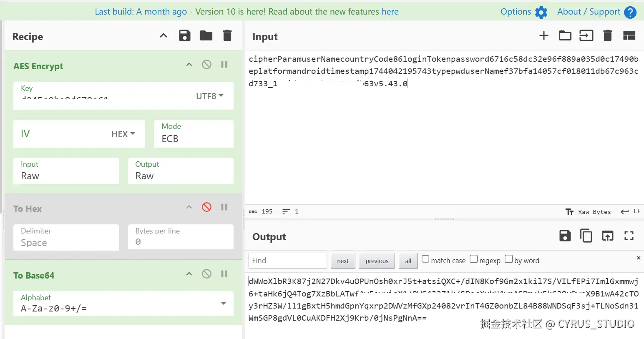Image resolution: width=644 pixels, height=339 pixels.
Task: Edit the Bytes per line field
Action: coord(181,237)
